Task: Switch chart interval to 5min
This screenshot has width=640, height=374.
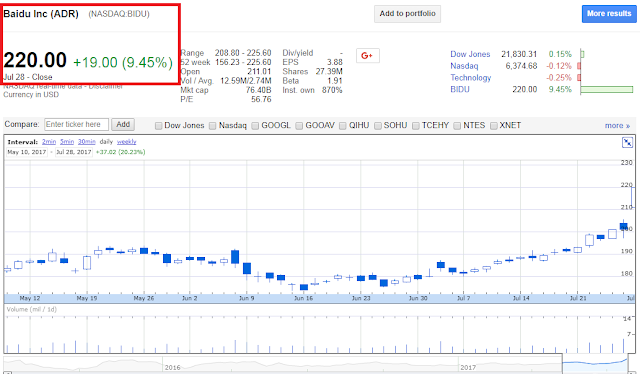Action: click(x=67, y=142)
